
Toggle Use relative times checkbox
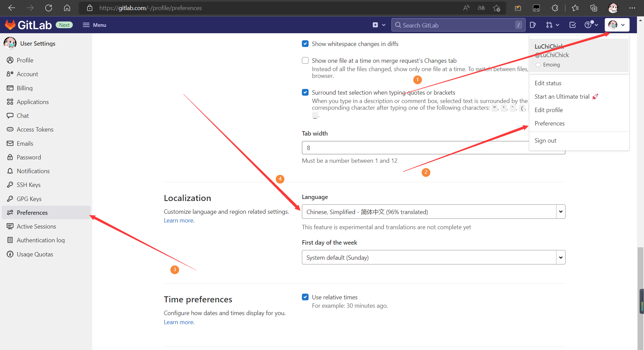(305, 297)
